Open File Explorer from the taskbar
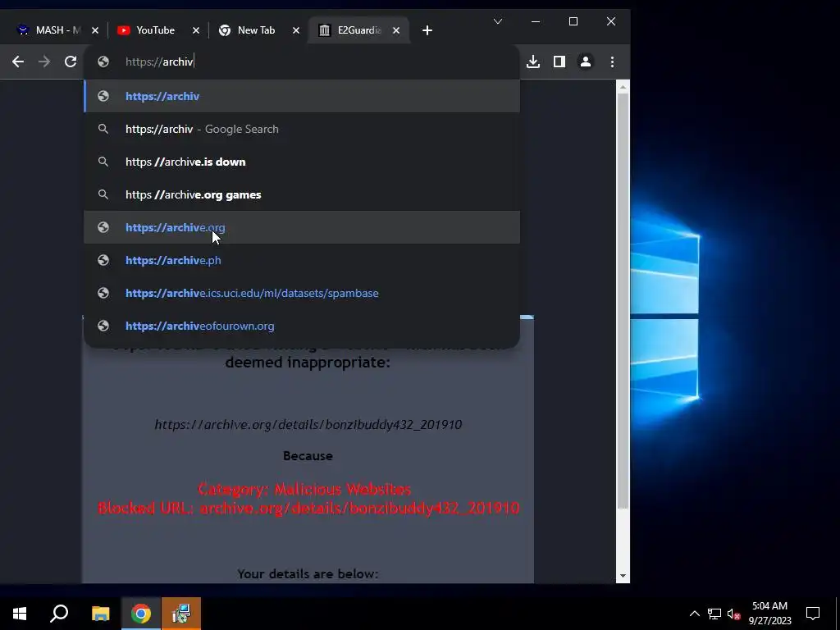Viewport: 840px width, 630px height. click(x=100, y=614)
